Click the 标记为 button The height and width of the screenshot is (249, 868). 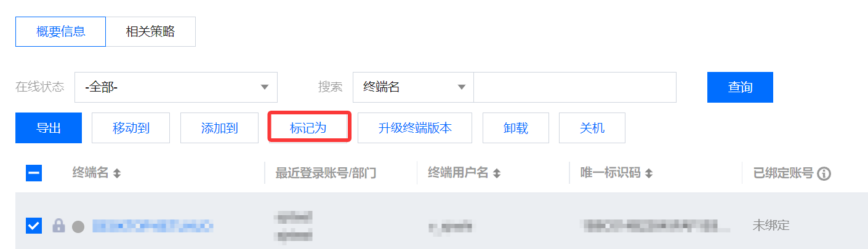[308, 128]
